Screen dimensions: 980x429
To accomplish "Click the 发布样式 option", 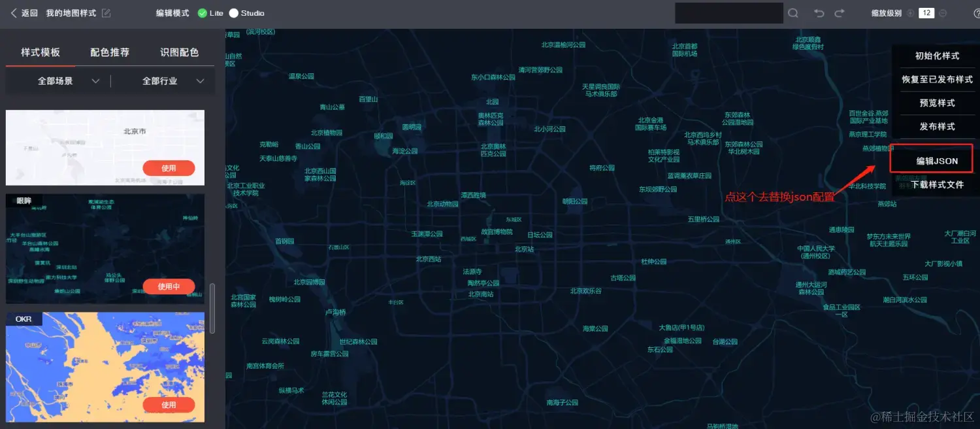I will pos(937,127).
